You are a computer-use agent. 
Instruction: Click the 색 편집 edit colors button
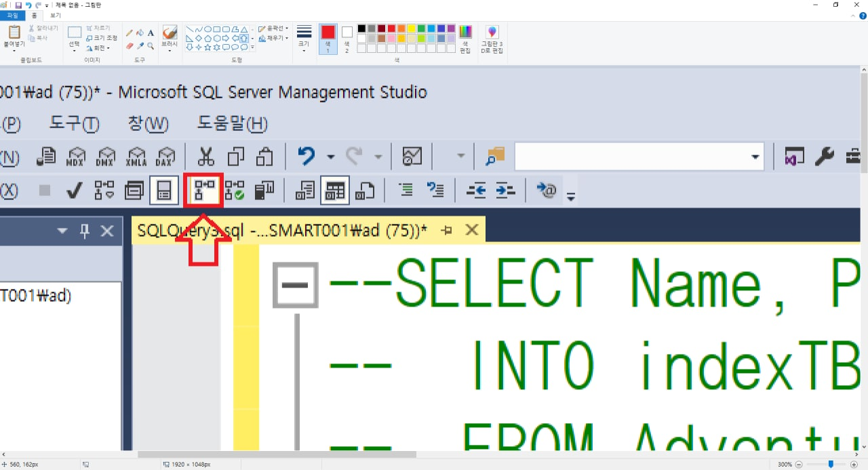(465, 39)
